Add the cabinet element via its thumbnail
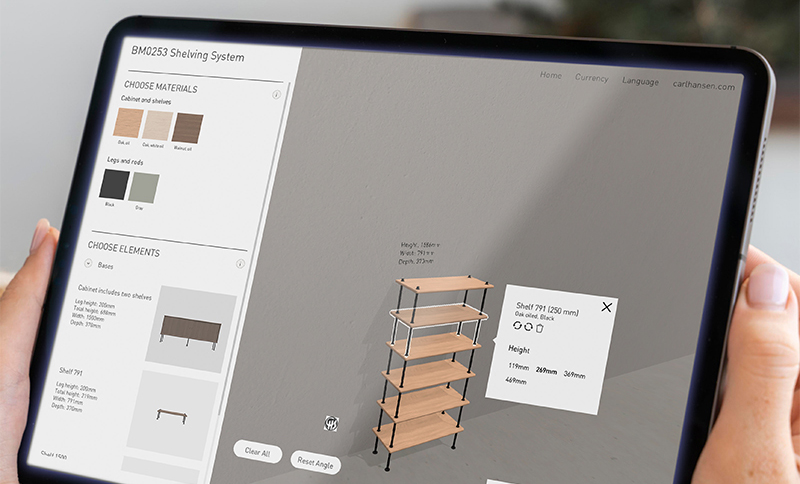The width and height of the screenshot is (800, 484). 190,330
